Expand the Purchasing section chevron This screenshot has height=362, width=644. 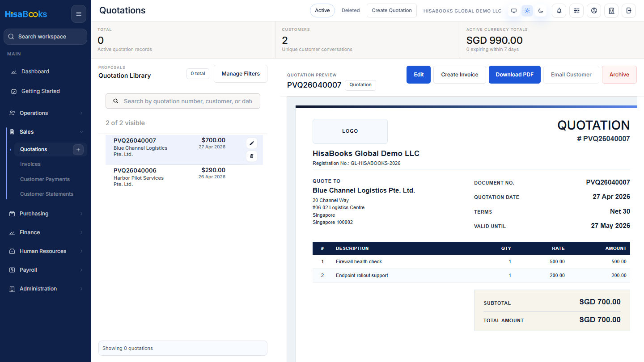[81, 214]
